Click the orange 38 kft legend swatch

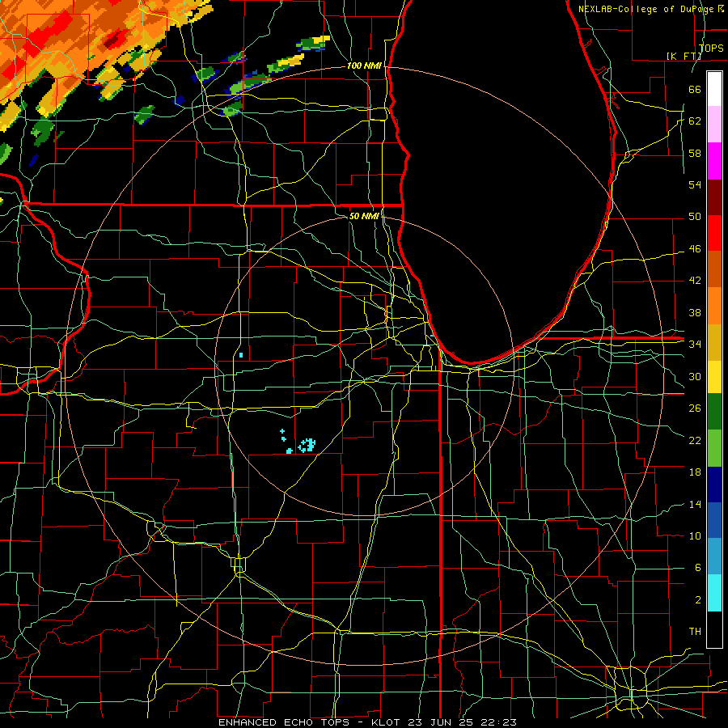pyautogui.click(x=714, y=306)
